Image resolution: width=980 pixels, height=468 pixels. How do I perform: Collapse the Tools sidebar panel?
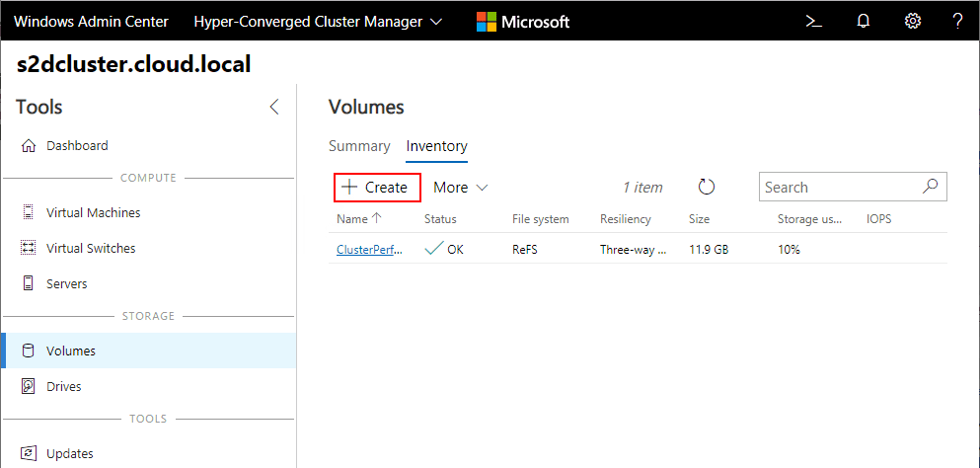[274, 108]
